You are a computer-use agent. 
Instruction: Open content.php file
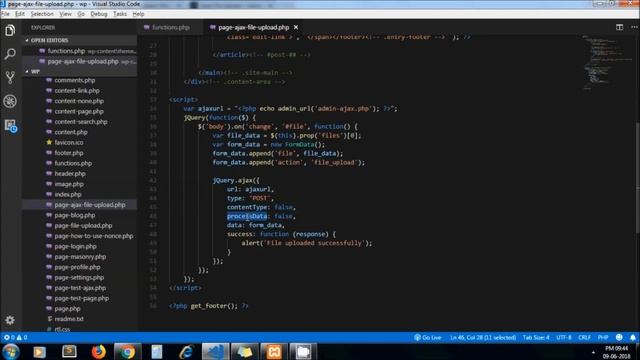click(x=71, y=132)
